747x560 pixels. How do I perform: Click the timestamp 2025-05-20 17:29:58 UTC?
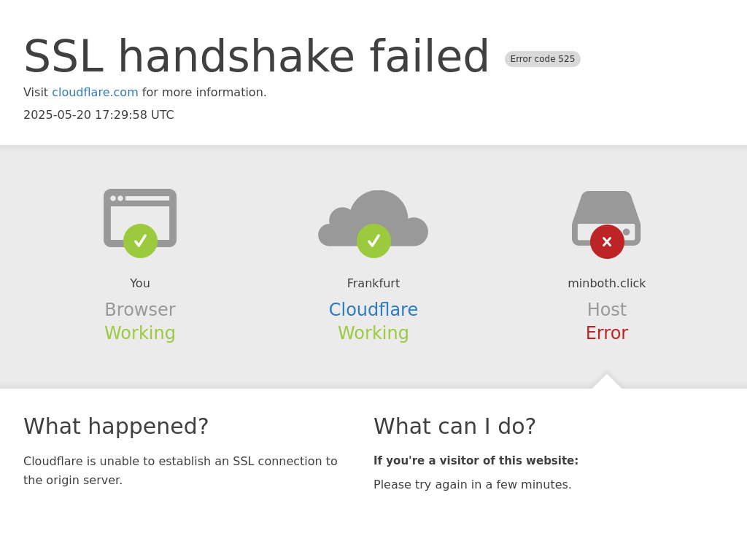98,114
